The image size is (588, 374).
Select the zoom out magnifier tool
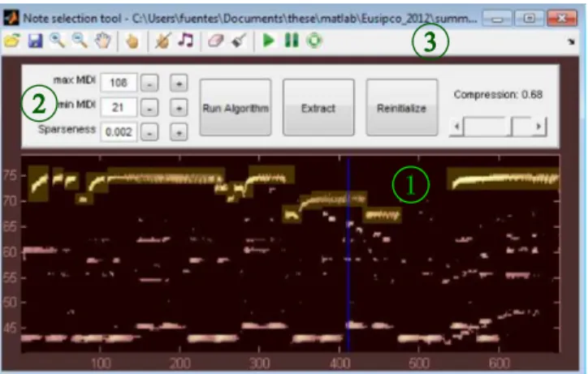(x=80, y=41)
